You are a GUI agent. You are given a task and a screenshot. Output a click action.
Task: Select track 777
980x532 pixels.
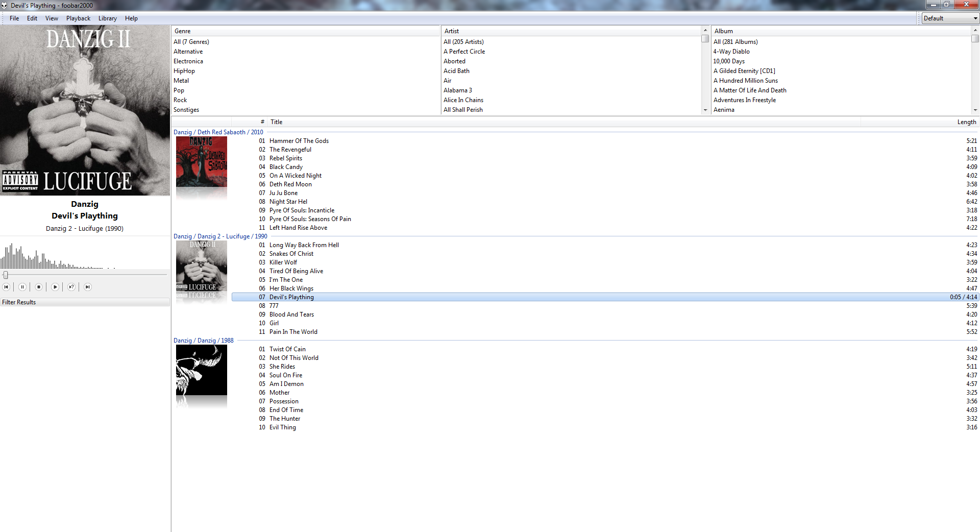click(605, 306)
